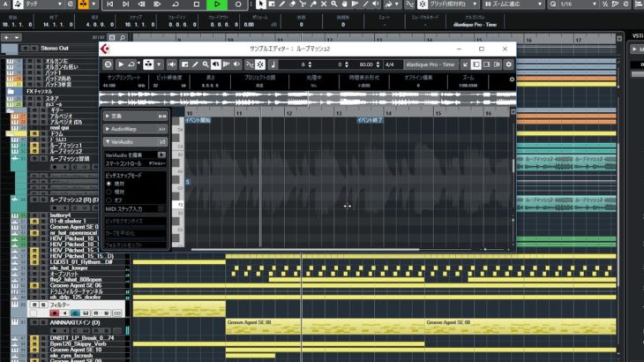
Task: Click the Record button in main transport
Action: (x=238, y=4)
